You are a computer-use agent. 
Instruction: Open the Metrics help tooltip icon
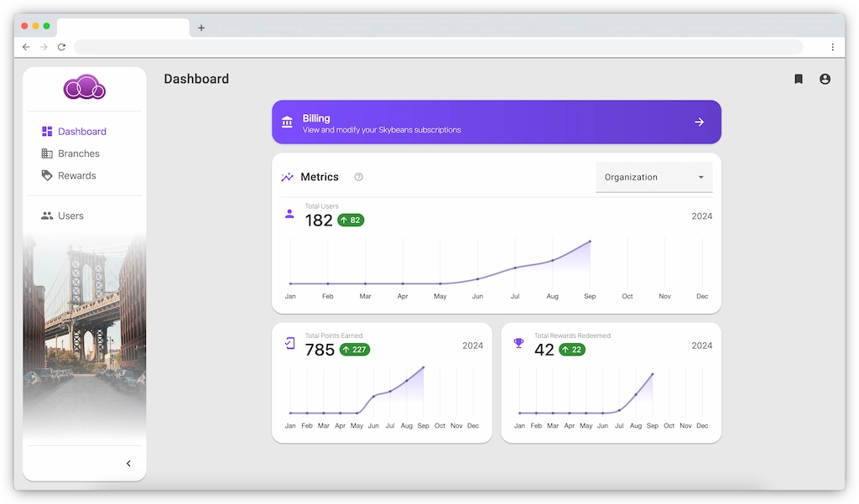[358, 177]
